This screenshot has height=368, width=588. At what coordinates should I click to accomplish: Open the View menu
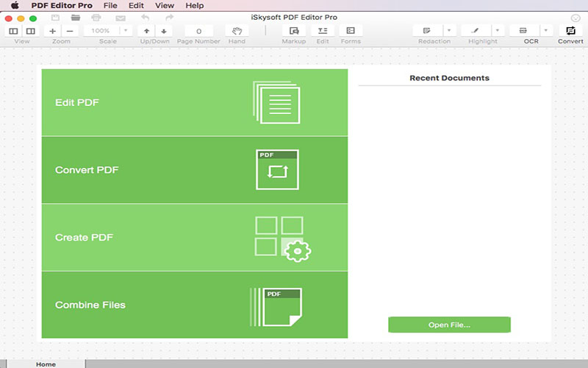[164, 6]
